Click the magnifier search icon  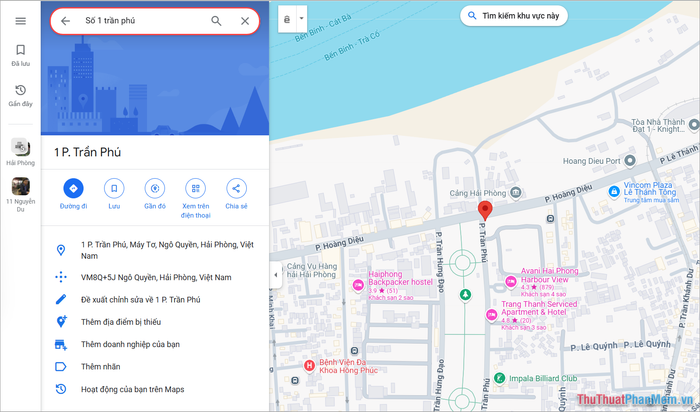tap(216, 21)
